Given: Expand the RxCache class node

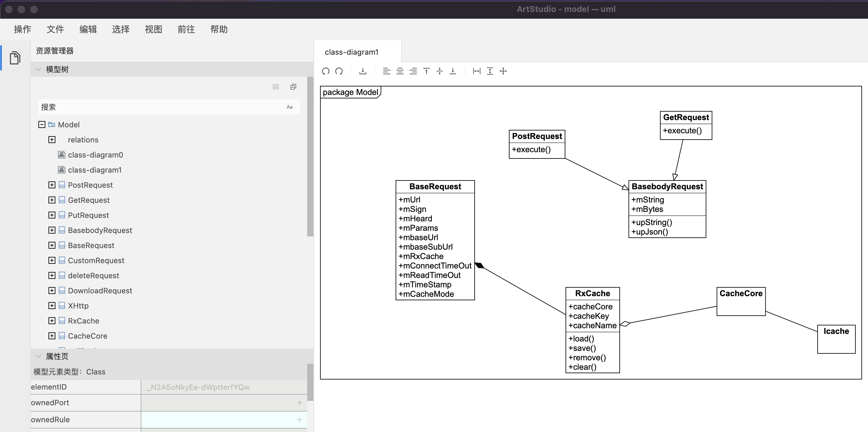Looking at the screenshot, I should [x=52, y=321].
